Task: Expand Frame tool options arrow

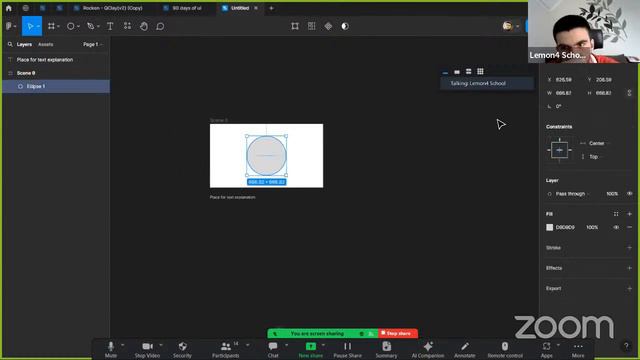Action: 59,27
